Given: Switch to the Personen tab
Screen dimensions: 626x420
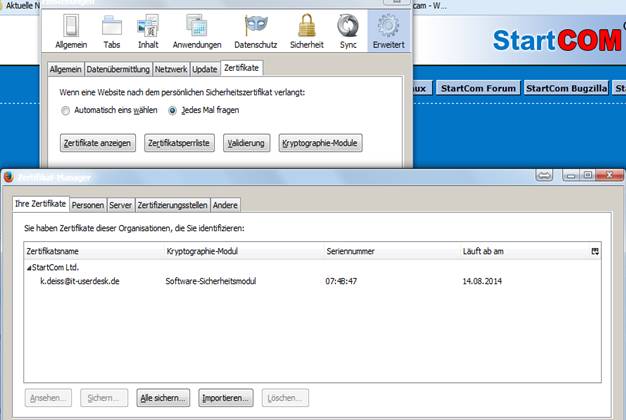Looking at the screenshot, I should 88,205.
